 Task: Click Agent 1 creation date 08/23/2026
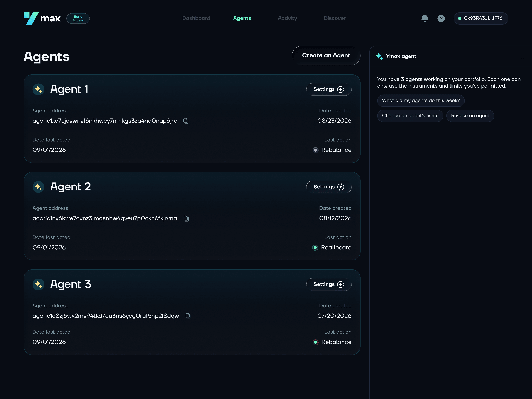pyautogui.click(x=334, y=121)
